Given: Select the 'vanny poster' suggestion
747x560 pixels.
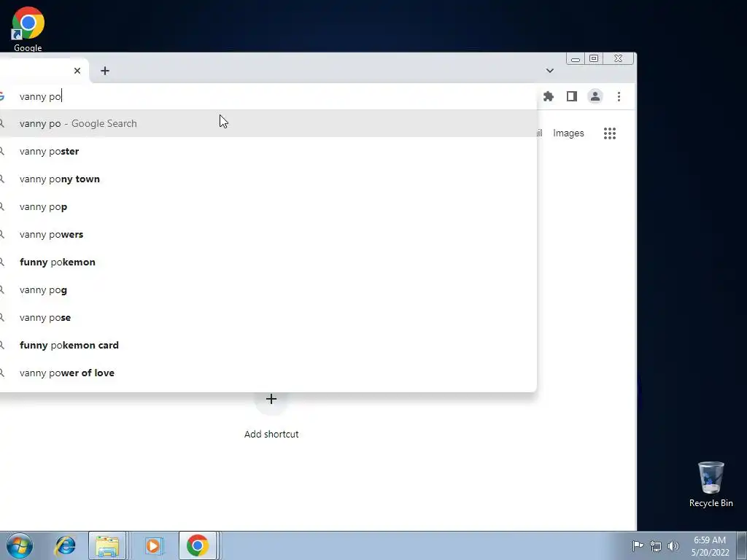Looking at the screenshot, I should 268,151.
